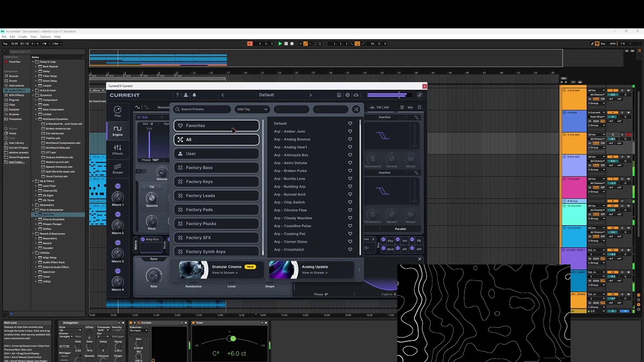Viewport: 644px width, 362px height.
Task: Click the cloud icon in Current header
Action: click(356, 95)
